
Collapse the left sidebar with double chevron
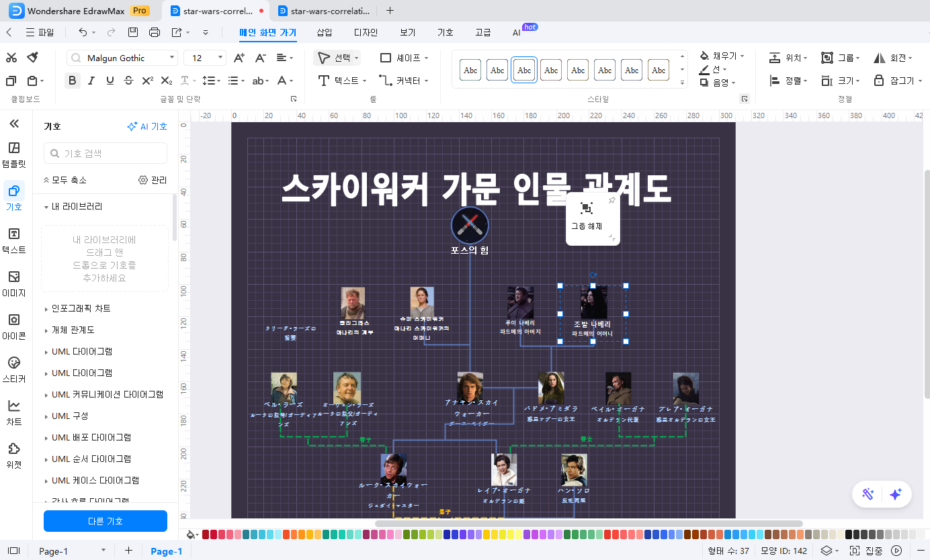(14, 124)
